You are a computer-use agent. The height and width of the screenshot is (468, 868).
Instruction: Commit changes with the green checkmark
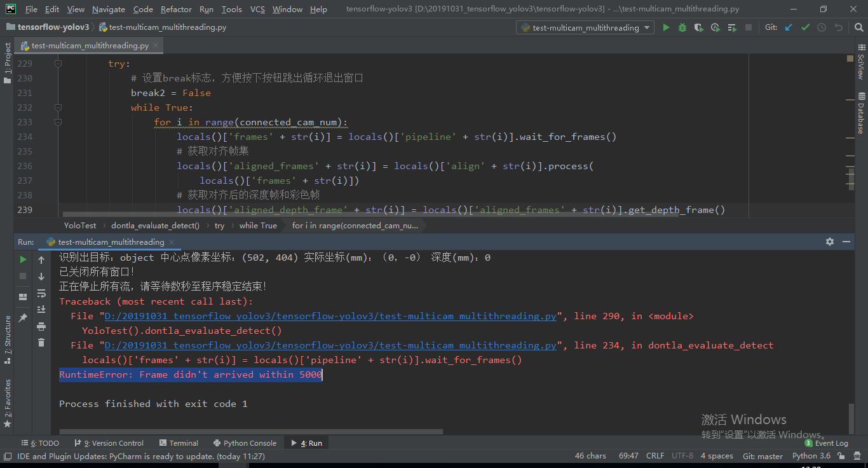pyautogui.click(x=805, y=27)
